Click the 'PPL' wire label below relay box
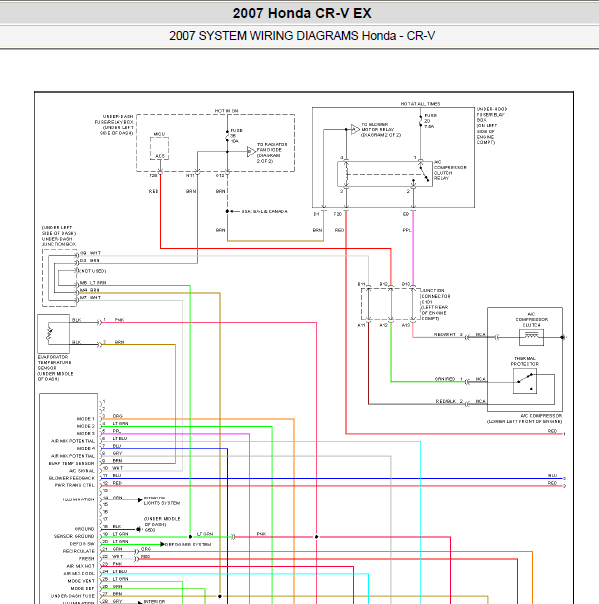 [407, 230]
